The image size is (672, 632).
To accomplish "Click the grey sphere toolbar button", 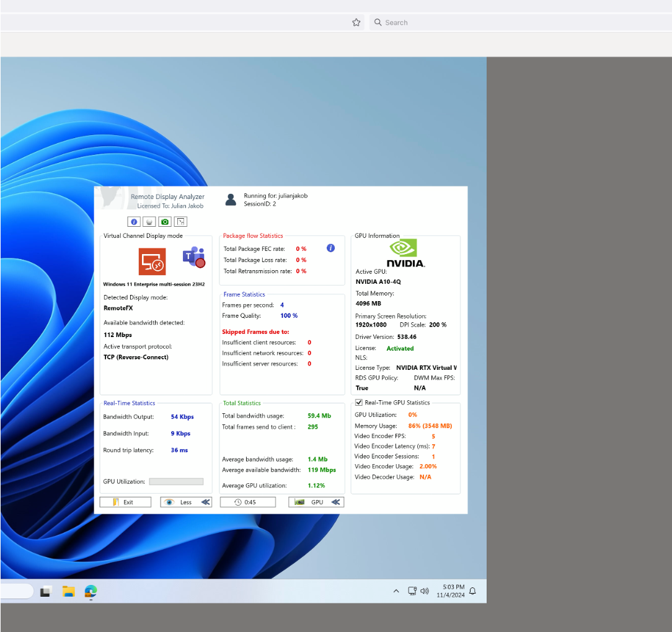I will (x=149, y=222).
